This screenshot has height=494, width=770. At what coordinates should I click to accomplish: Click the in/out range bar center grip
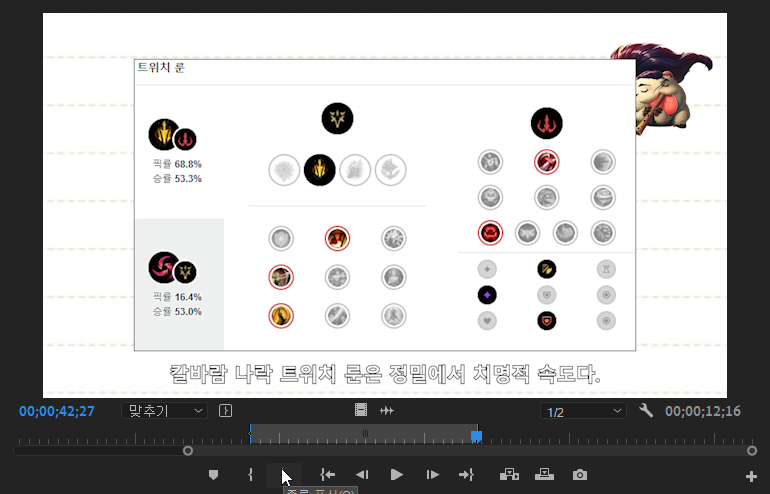[365, 433]
